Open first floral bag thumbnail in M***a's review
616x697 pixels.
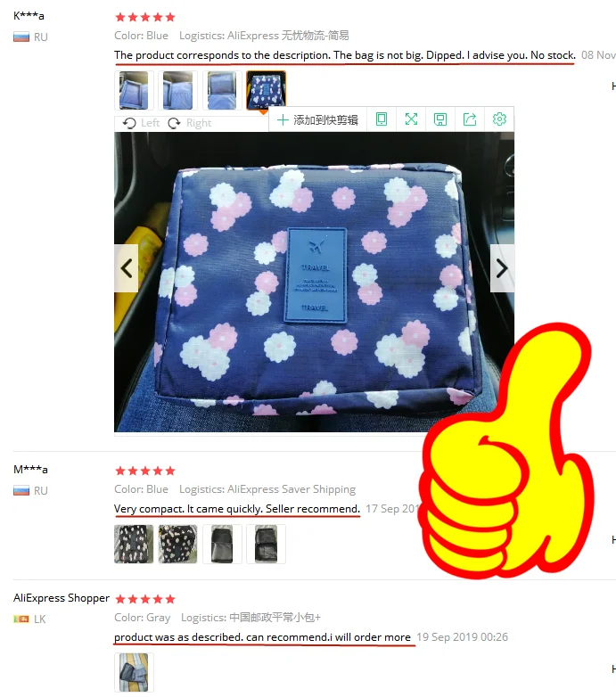pos(134,544)
